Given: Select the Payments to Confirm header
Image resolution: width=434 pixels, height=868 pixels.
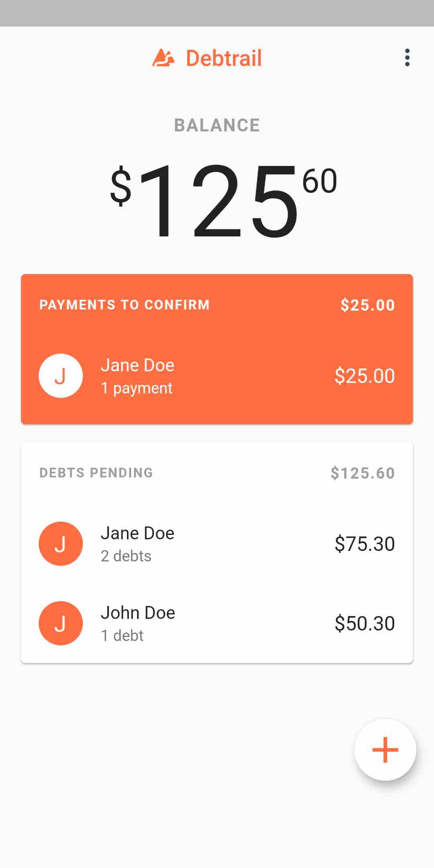Looking at the screenshot, I should pos(125,305).
